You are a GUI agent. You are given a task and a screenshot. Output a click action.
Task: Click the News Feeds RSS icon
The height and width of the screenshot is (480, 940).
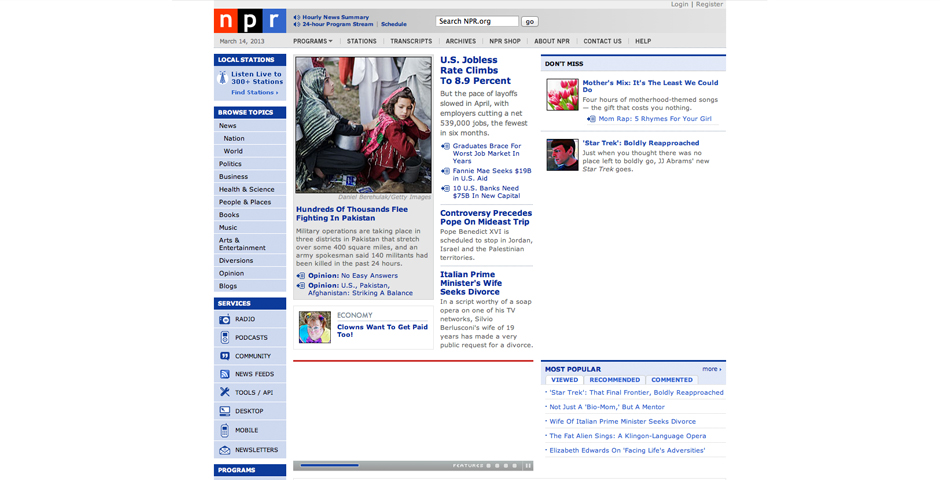coord(224,374)
